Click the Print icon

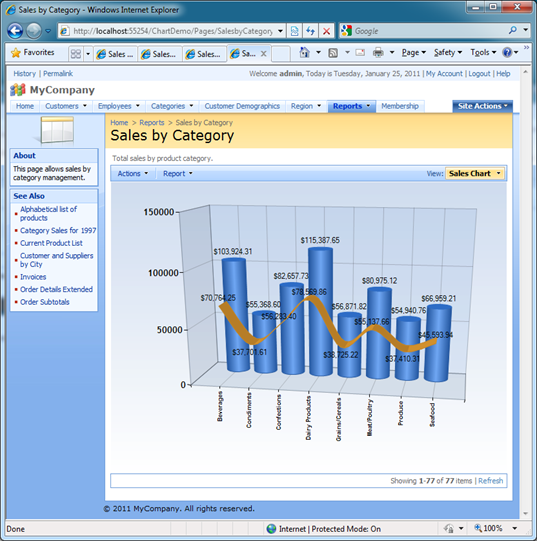pos(379,52)
